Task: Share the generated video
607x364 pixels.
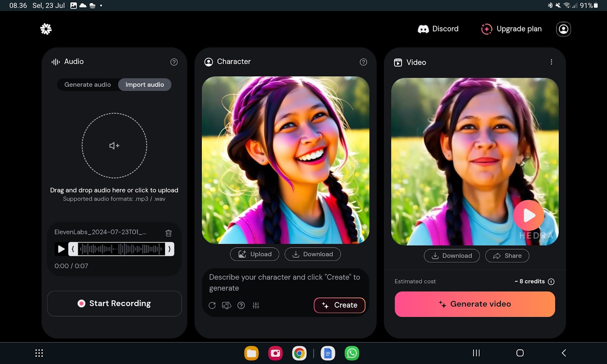Action: (507, 256)
